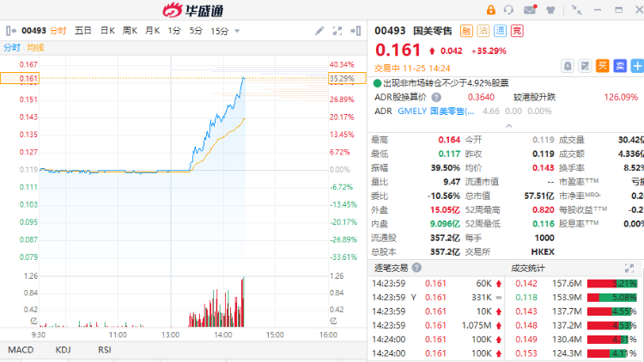This screenshot has height=362, width=644.
Task: Add stock to watchlist plus icon
Action: [x=637, y=66]
